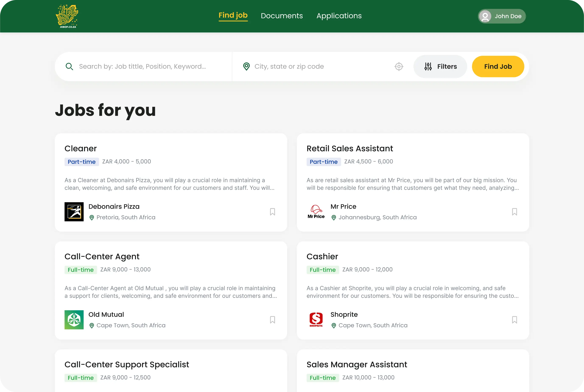Viewport: 584px width, 392px height.
Task: Open the Filters panel
Action: pos(440,67)
